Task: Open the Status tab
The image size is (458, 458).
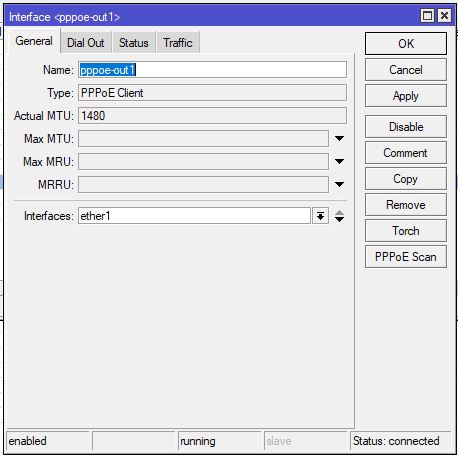Action: [134, 43]
